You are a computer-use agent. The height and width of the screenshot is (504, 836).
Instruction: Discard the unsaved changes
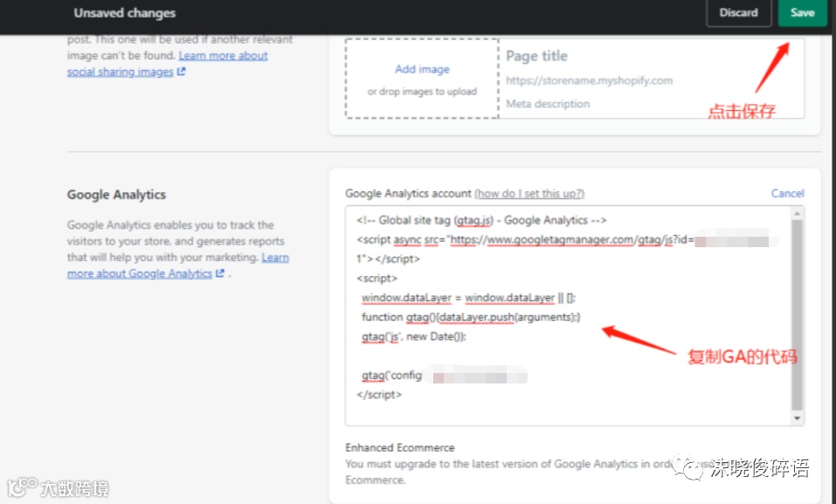(x=738, y=13)
